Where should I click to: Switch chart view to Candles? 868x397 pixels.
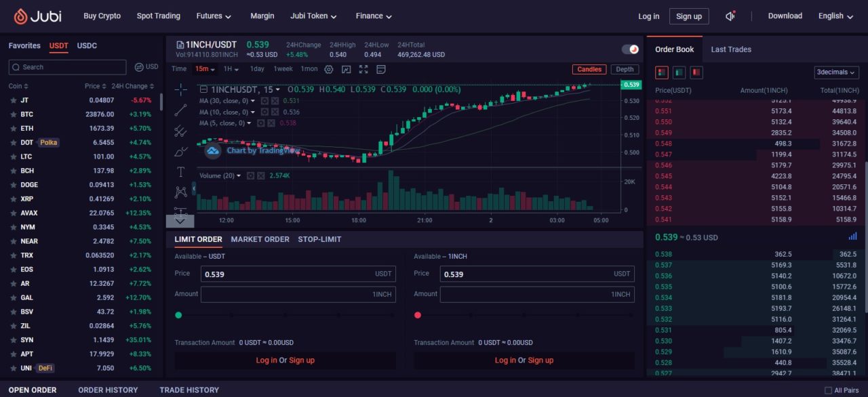click(x=589, y=69)
